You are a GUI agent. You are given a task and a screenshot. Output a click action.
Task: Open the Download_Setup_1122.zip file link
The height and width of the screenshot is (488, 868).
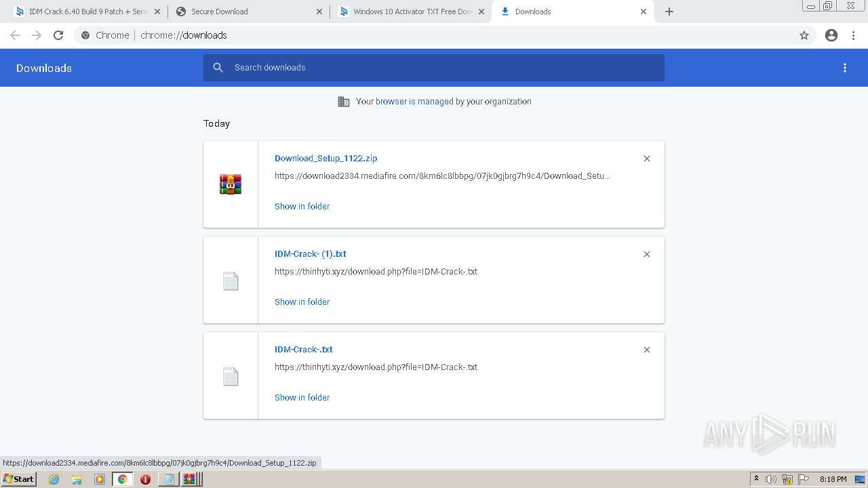pyautogui.click(x=325, y=159)
